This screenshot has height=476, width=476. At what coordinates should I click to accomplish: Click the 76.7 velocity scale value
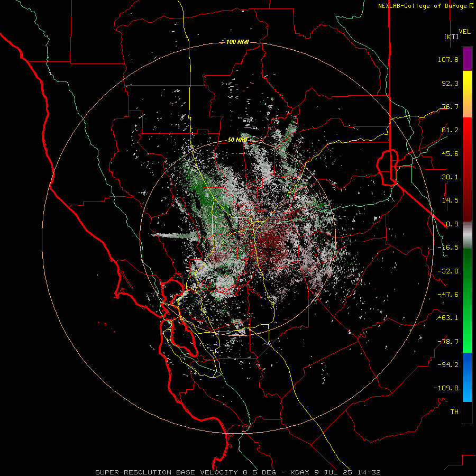coord(450,106)
